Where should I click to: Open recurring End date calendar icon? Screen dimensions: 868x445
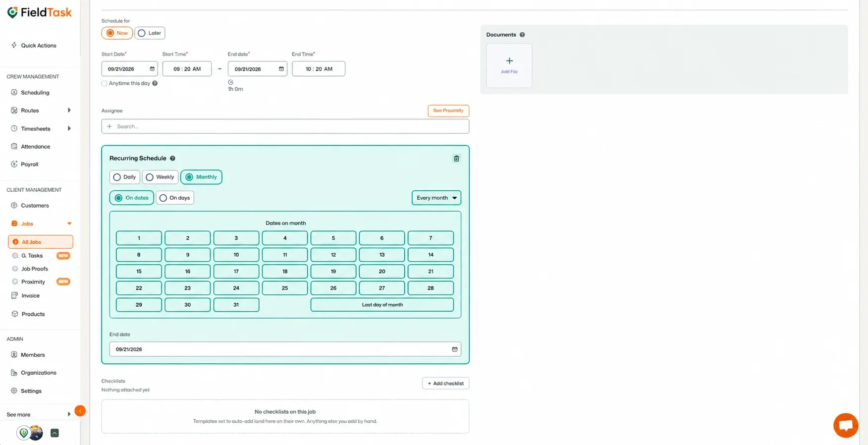click(454, 349)
